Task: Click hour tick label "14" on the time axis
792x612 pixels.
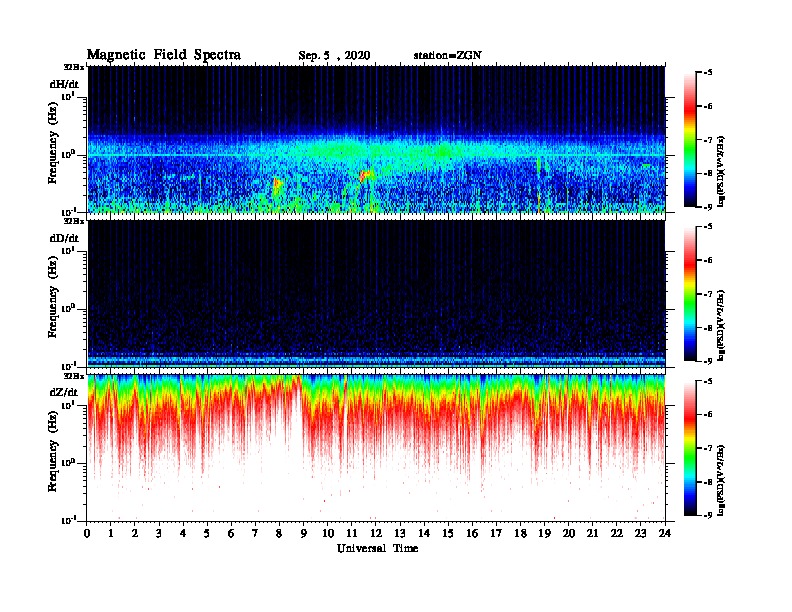Action: coord(424,534)
